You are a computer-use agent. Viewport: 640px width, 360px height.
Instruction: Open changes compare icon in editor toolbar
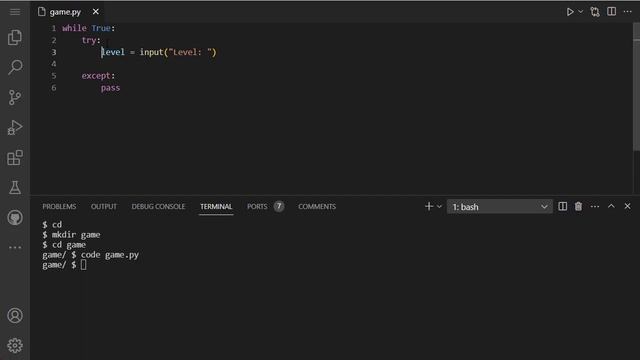point(595,12)
